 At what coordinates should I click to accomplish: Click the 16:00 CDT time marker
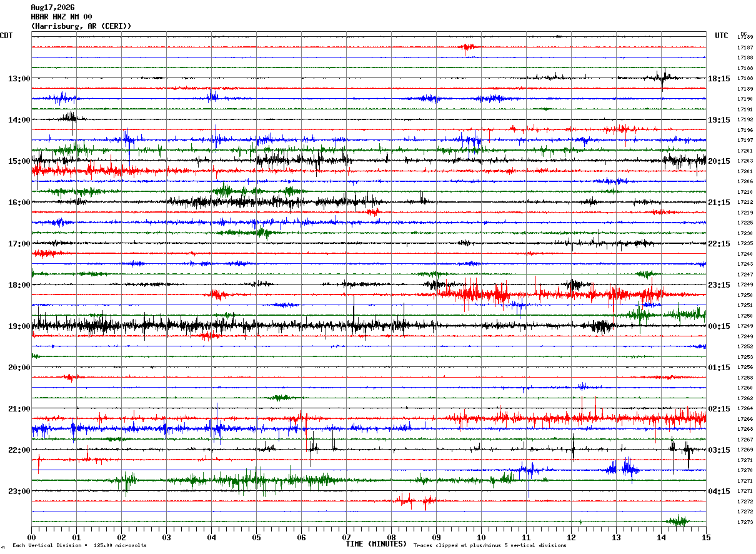(19, 203)
